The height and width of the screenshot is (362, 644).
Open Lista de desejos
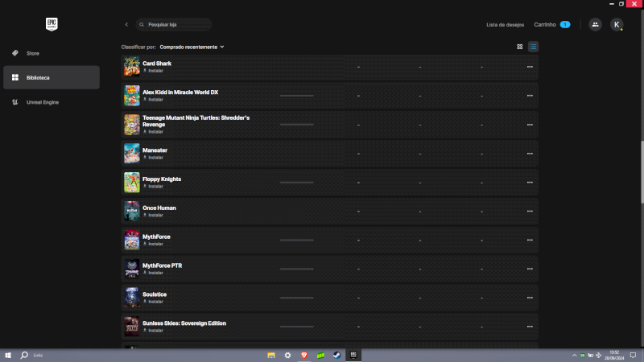click(506, 25)
